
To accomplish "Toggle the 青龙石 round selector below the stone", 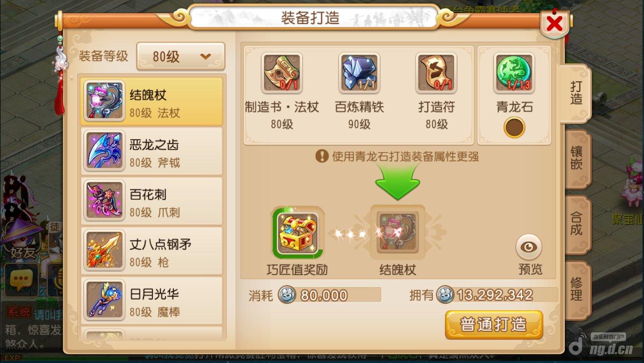I will (514, 128).
